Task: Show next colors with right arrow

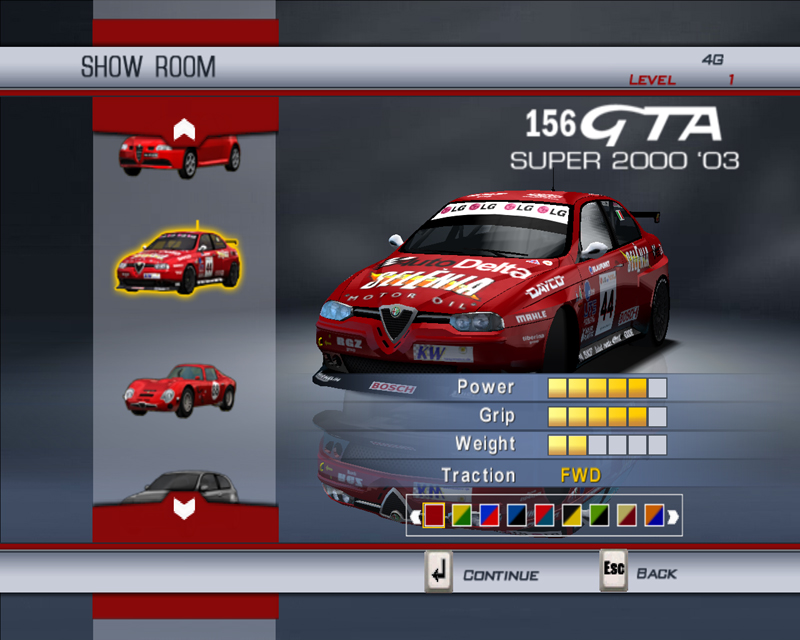Action: (x=673, y=517)
